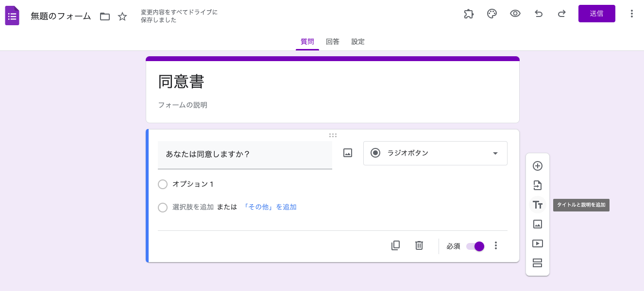Click the import questions icon
This screenshot has height=291, width=644.
(x=538, y=185)
